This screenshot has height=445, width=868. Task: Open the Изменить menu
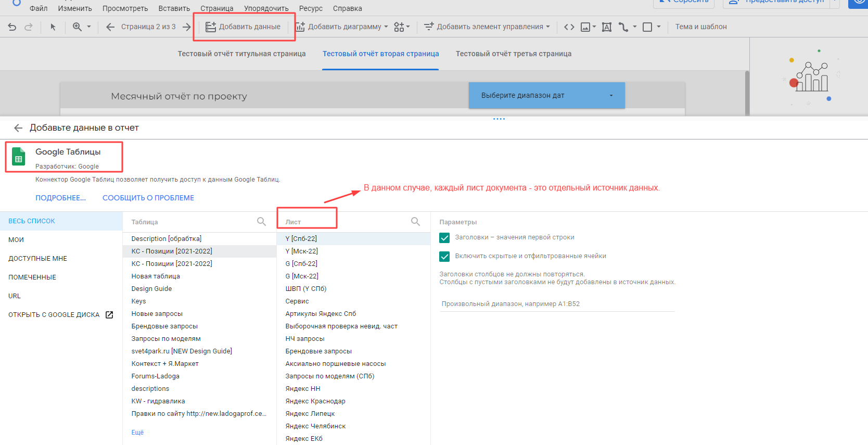pyautogui.click(x=75, y=8)
